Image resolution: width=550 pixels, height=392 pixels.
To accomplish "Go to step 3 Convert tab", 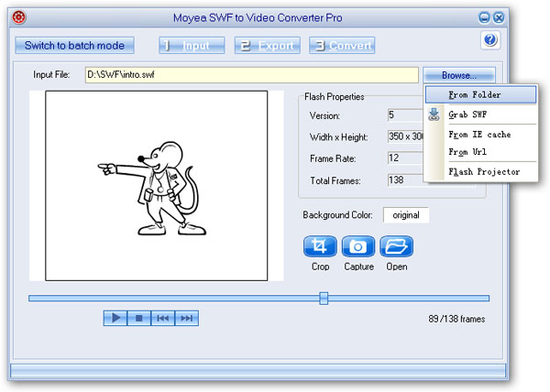I will click(x=342, y=46).
